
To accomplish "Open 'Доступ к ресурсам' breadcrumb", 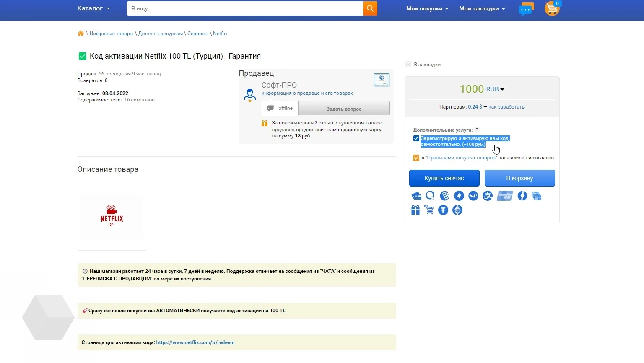I will tap(161, 34).
